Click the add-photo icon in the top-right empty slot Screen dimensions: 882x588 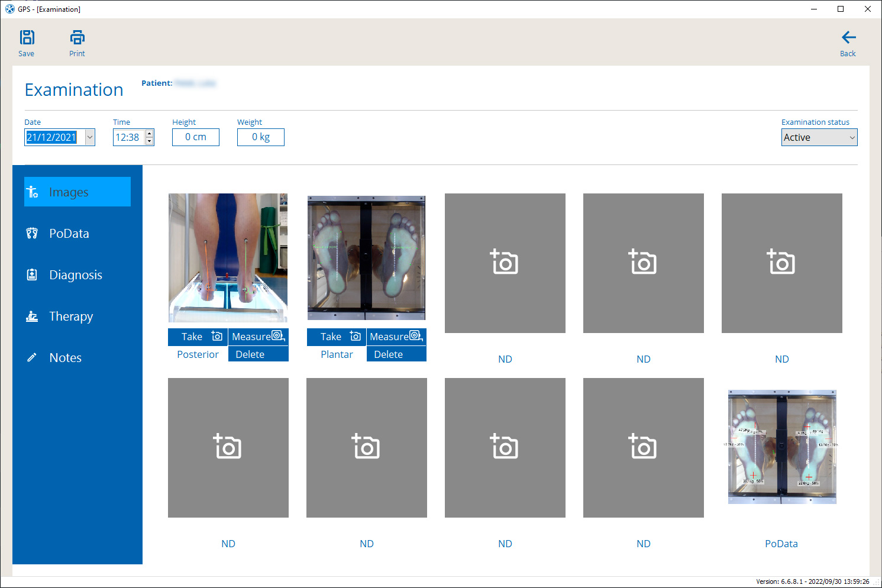[x=781, y=263]
